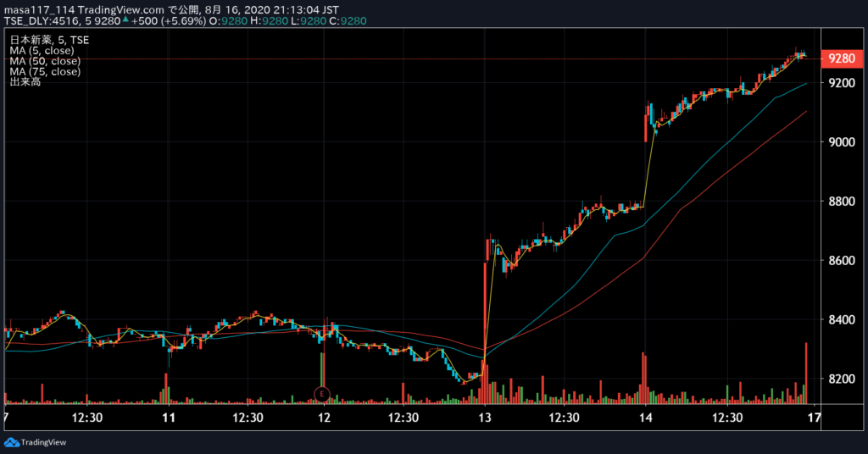
Task: Click the date label 12 on the time axis
Action: click(324, 418)
